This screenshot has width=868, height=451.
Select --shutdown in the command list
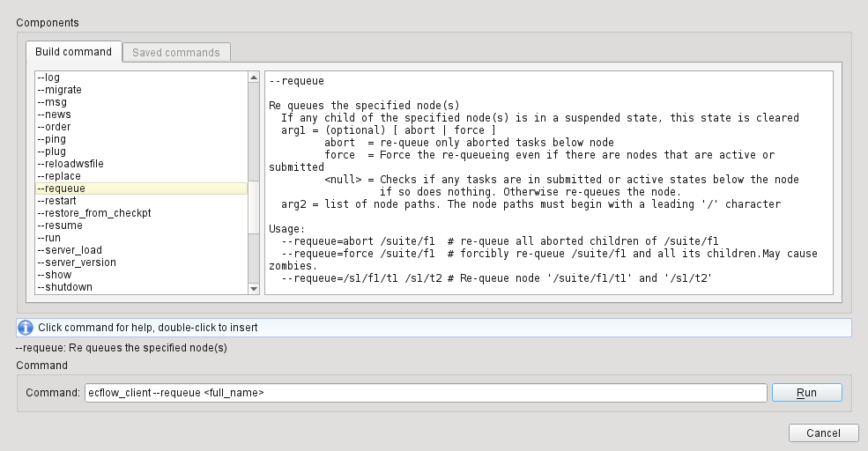click(64, 287)
